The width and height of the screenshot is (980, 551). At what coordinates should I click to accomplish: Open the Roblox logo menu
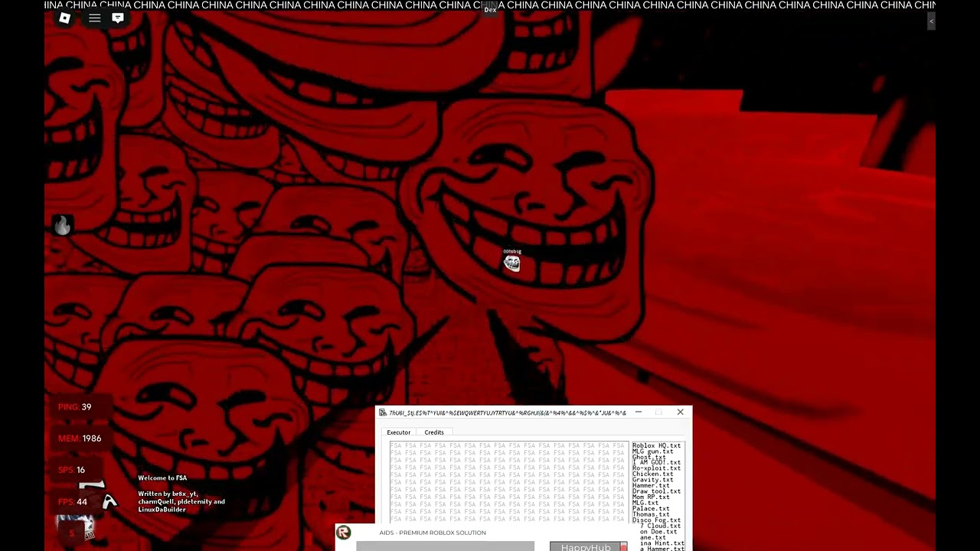tap(65, 18)
